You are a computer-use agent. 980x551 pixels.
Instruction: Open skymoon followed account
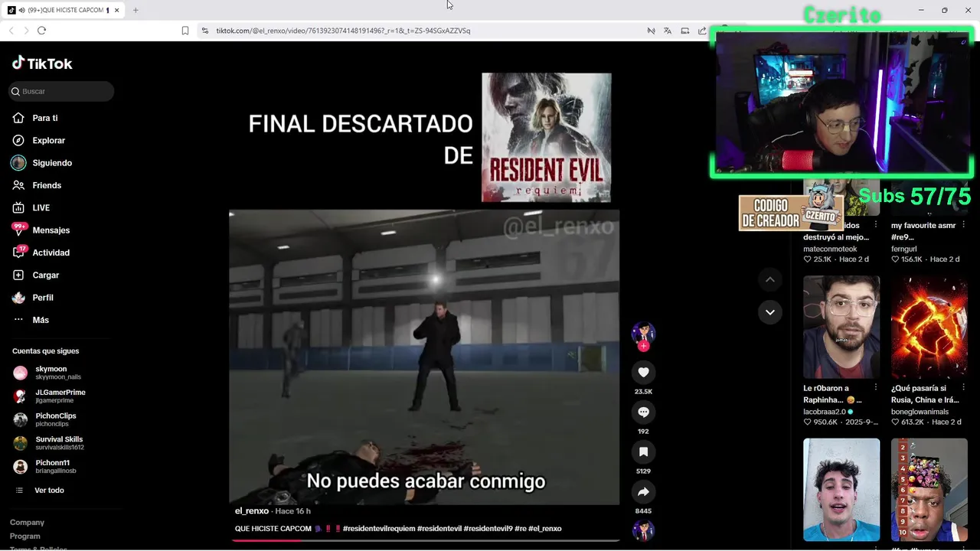tap(57, 373)
